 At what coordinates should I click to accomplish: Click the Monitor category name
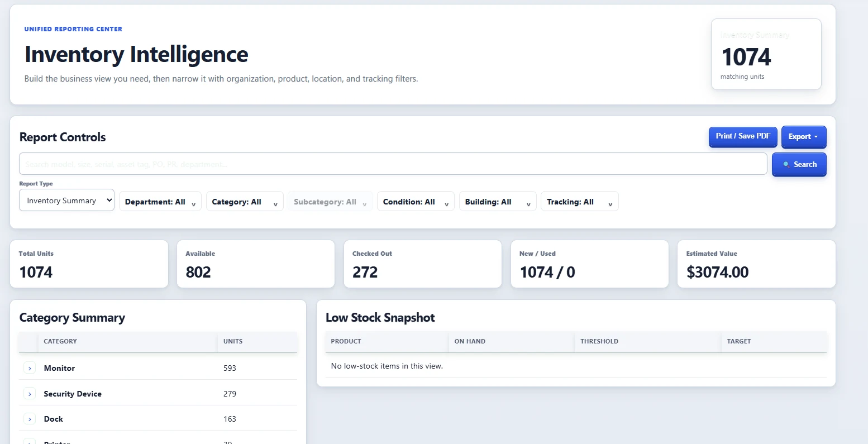tap(59, 369)
